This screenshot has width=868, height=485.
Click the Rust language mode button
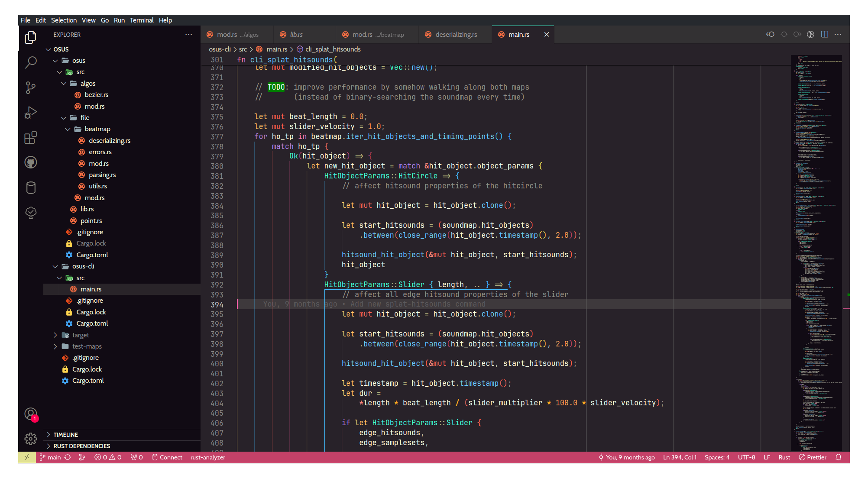(784, 457)
